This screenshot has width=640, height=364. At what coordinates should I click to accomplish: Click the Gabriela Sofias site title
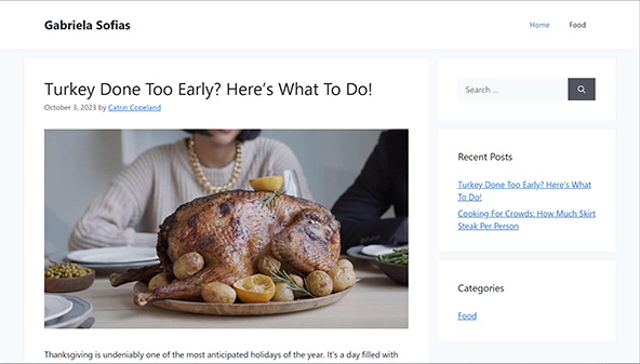(x=87, y=25)
